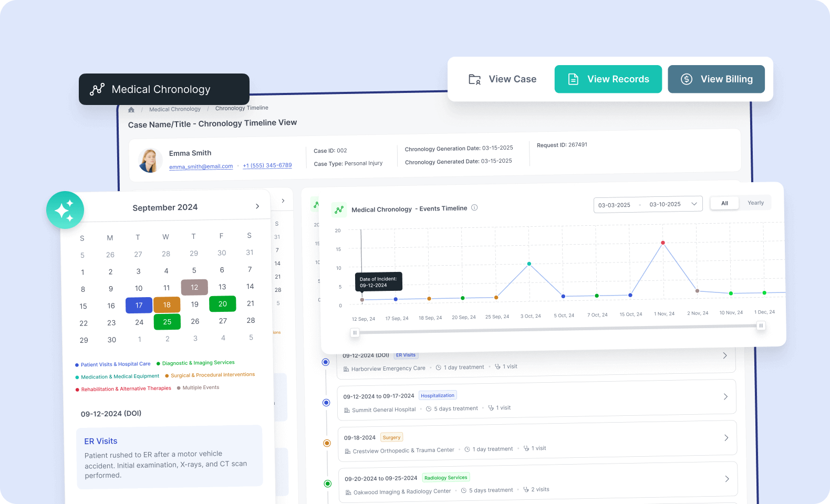This screenshot has height=504, width=830.
Task: Select the green Radiology Services timeline marker
Action: (x=328, y=484)
